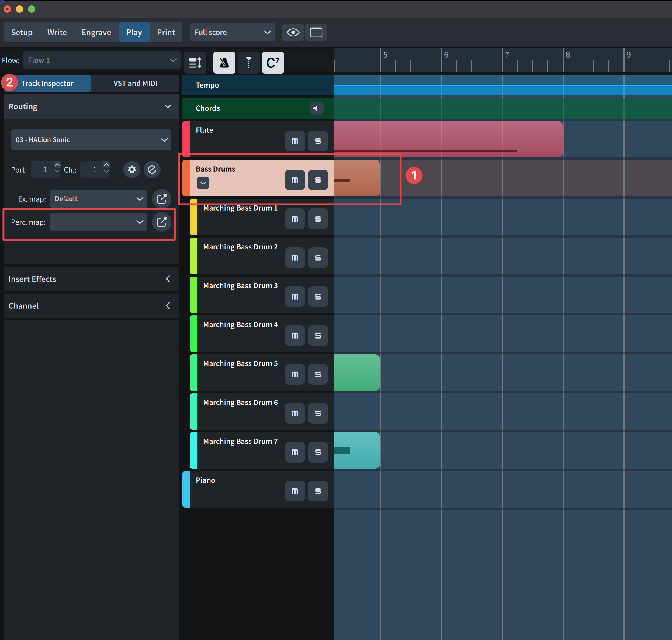Open the endpoint setup gear icon
672x640 pixels.
tap(132, 170)
